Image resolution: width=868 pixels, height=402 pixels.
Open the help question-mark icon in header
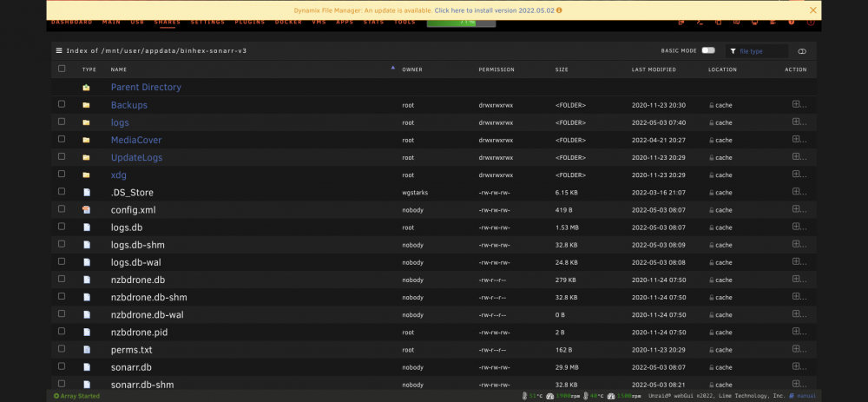coord(792,23)
